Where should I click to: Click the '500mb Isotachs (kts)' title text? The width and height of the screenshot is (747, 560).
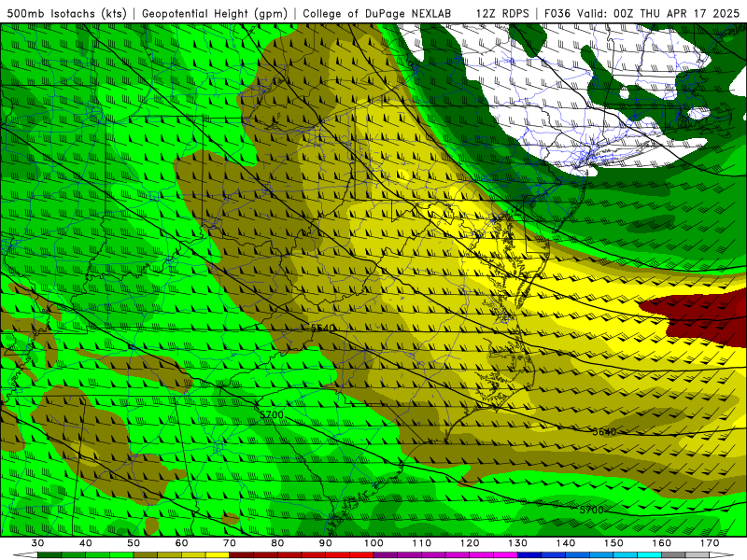point(66,14)
